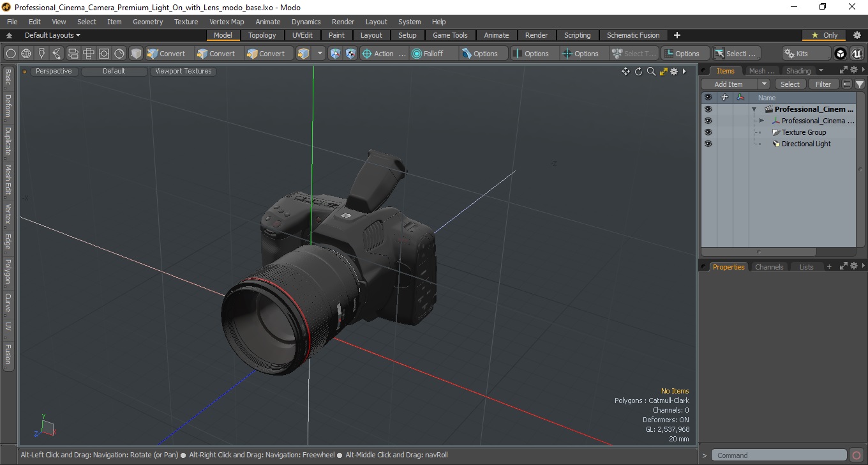Maximize the viewport with the expand arrows icon
This screenshot has width=868, height=465.
pos(664,72)
